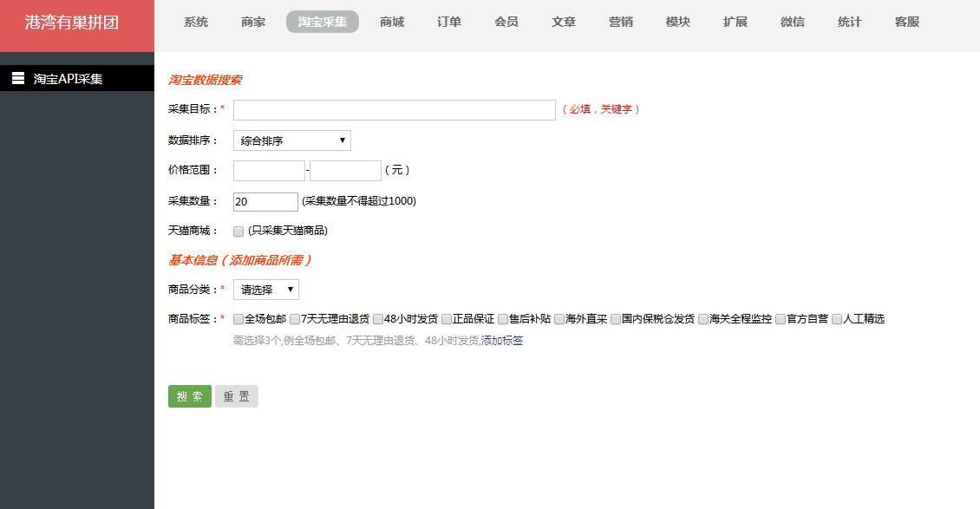Switch to the 扩展 tab
The width and height of the screenshot is (980, 509).
(x=735, y=22)
